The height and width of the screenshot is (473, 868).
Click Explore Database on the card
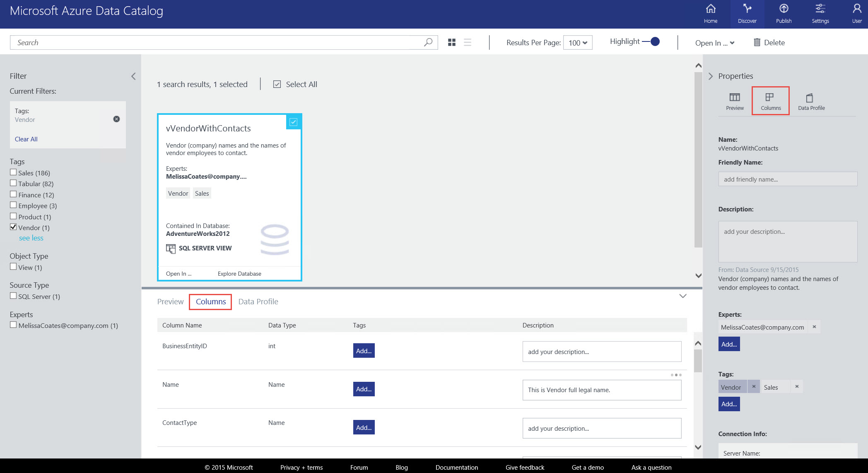pos(239,274)
